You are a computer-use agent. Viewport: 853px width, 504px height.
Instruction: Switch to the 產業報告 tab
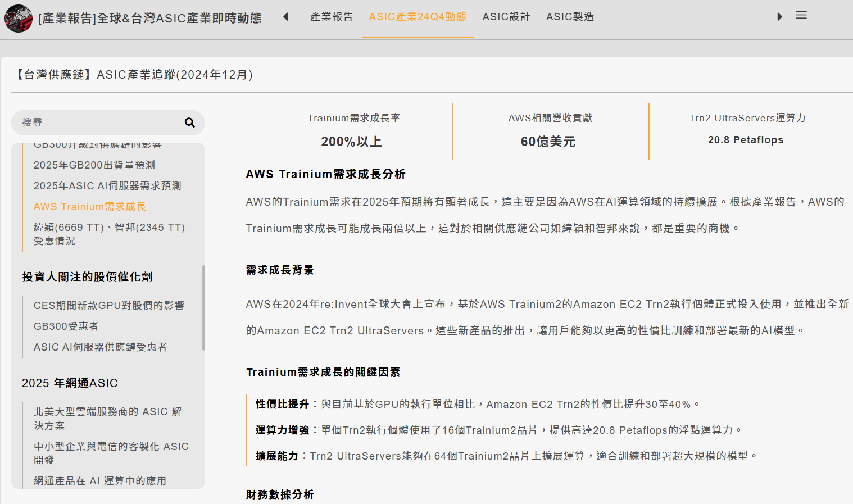(332, 17)
